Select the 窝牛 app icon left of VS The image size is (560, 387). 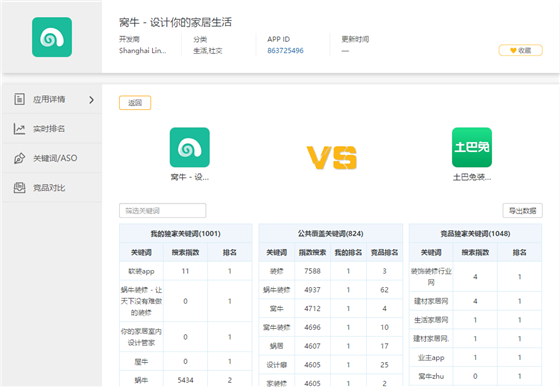pos(190,147)
